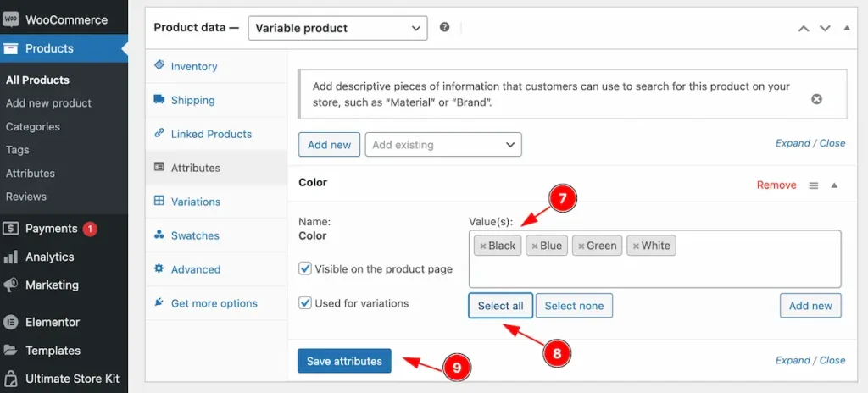Move the Product data panel down
The image size is (868, 393).
point(825,28)
